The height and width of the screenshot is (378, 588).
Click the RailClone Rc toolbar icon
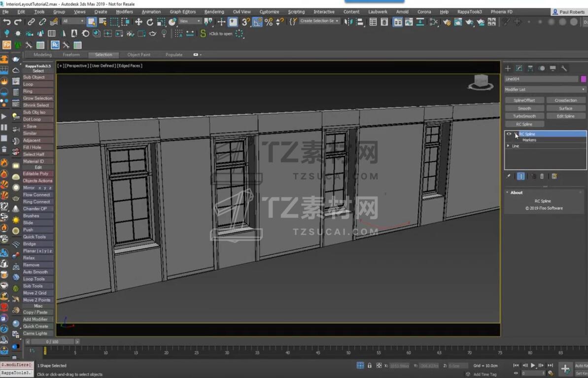pos(55,45)
